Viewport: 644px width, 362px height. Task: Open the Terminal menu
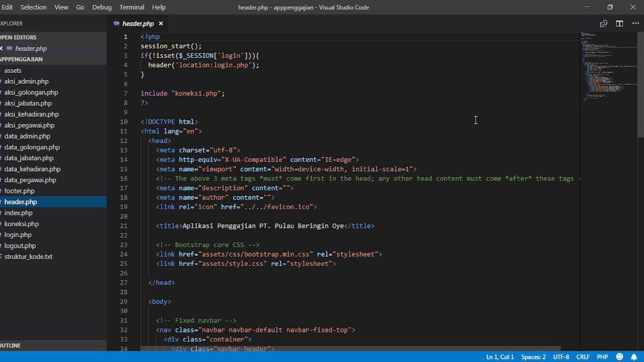131,7
